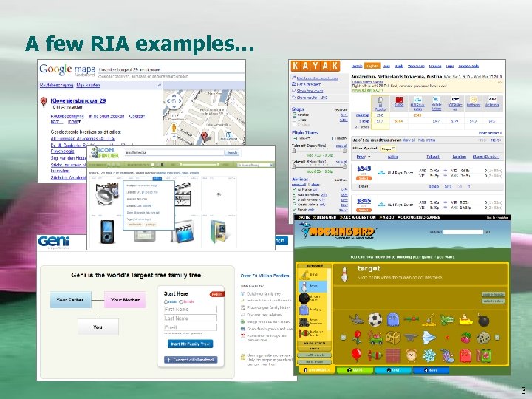
Task: Pick the red rose sprite in Mockingbird
Action: point(356,338)
